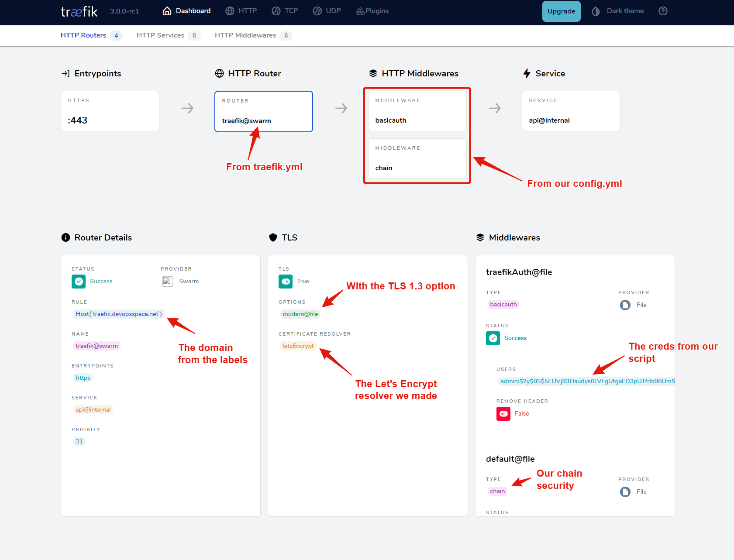Screen dimensions: 734x560
Task: Click the Router Details info icon
Action: click(x=65, y=237)
